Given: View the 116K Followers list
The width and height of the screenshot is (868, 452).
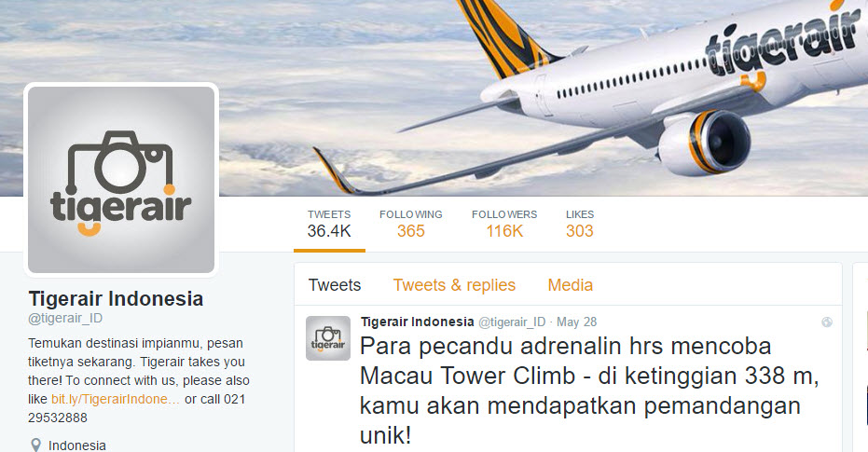Looking at the screenshot, I should [504, 224].
